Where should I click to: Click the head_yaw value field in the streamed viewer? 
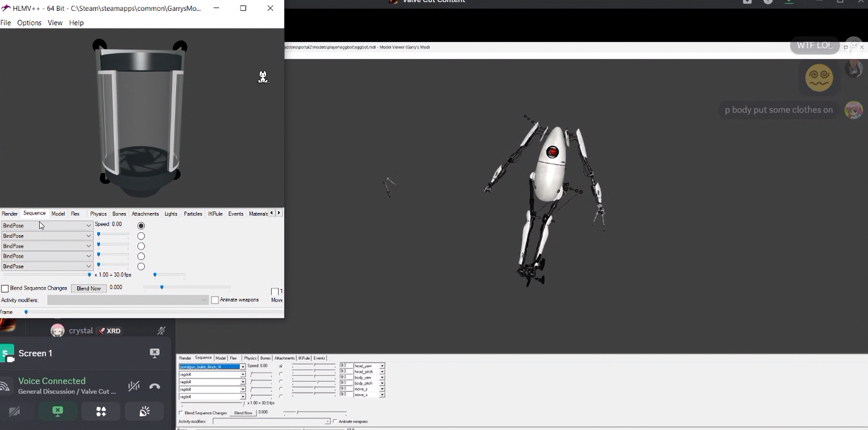[346, 366]
